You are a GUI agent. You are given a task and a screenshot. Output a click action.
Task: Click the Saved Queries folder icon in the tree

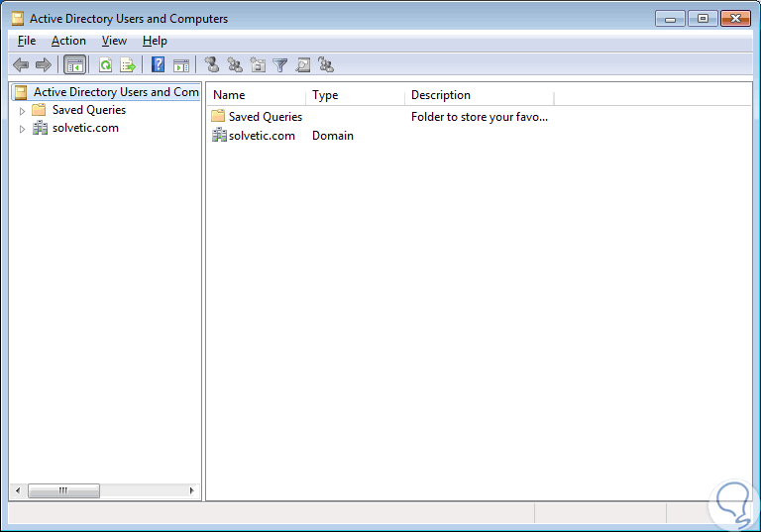point(39,110)
